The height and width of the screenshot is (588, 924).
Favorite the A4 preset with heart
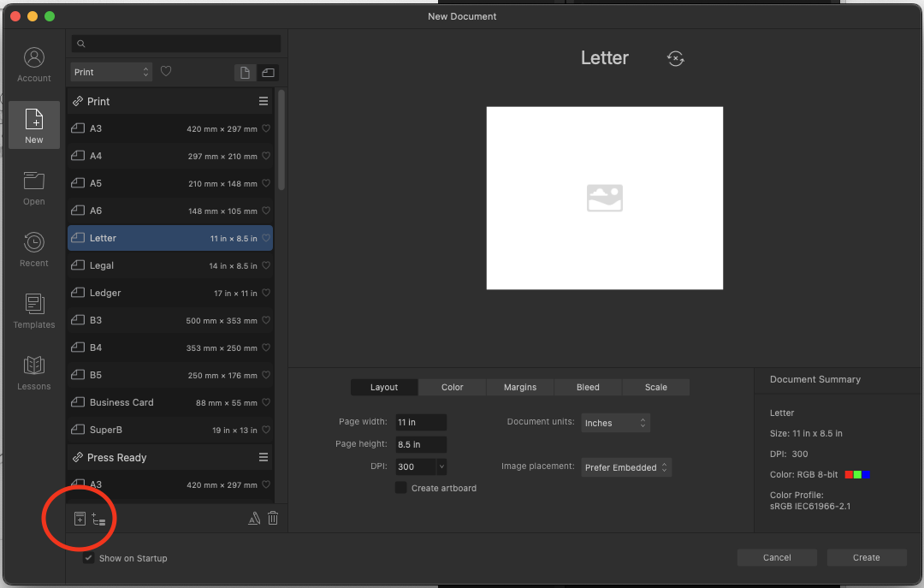tap(266, 156)
